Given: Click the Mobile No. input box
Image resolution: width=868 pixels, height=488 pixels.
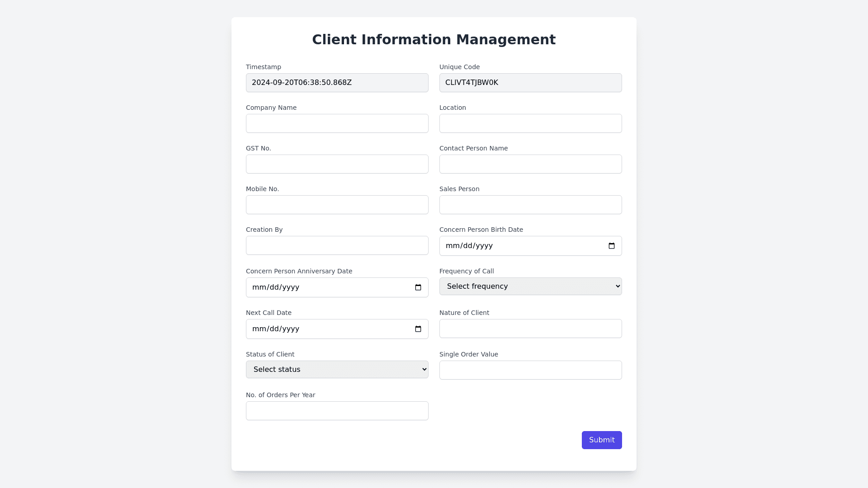Looking at the screenshot, I should 337,205.
